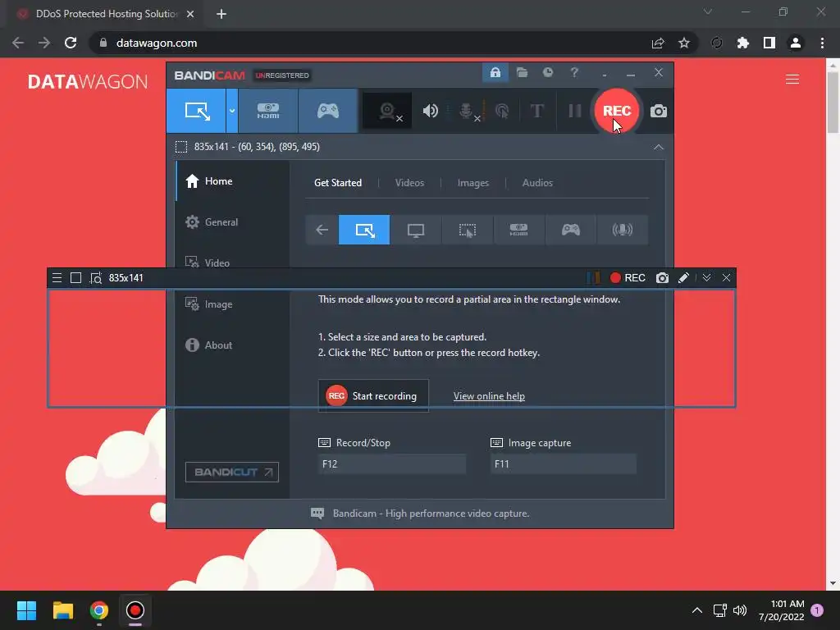Click the Record/Stop hotkey field F12
Image resolution: width=840 pixels, height=630 pixels.
click(x=391, y=464)
